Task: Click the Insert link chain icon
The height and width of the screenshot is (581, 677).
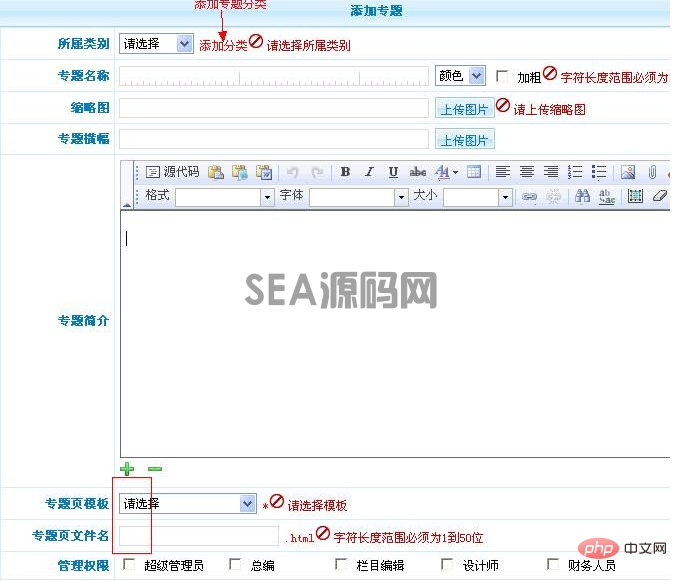Action: [529, 196]
